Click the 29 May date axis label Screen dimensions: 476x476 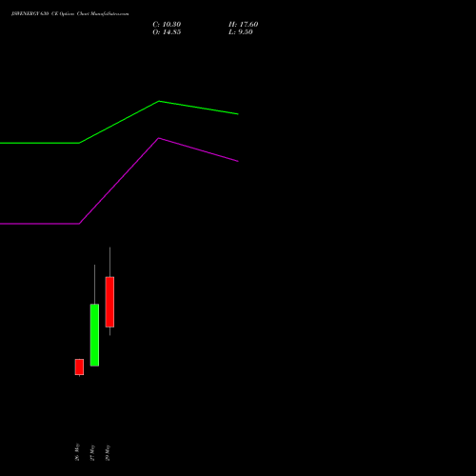(x=108, y=452)
